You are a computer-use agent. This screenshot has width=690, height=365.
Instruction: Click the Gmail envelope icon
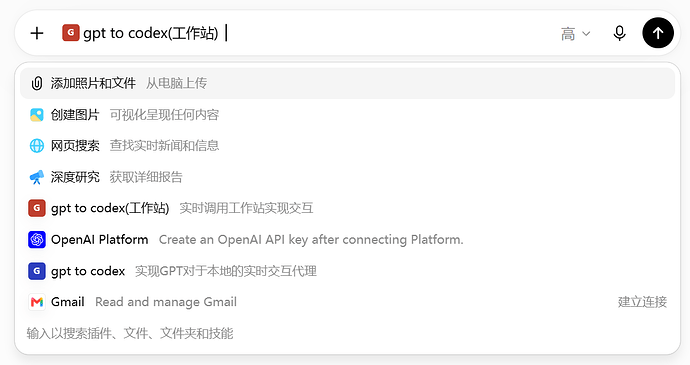coord(37,302)
